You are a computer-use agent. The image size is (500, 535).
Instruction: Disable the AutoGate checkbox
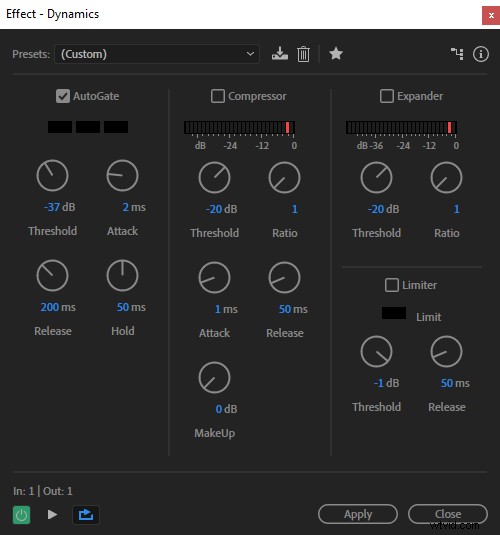coord(63,96)
